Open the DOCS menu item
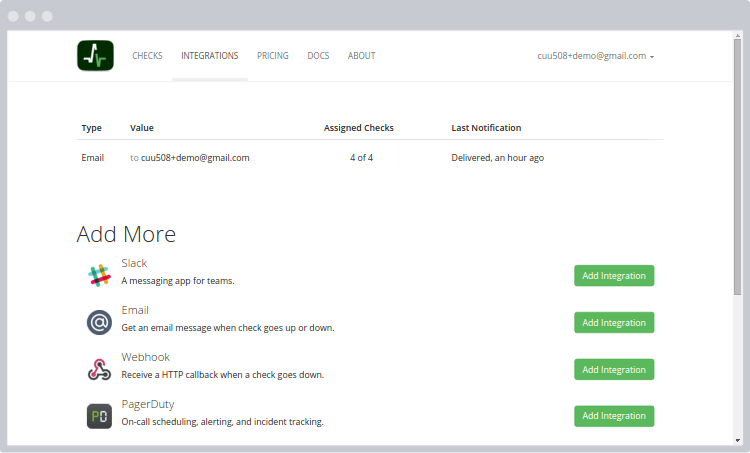This screenshot has width=750, height=453. click(318, 56)
